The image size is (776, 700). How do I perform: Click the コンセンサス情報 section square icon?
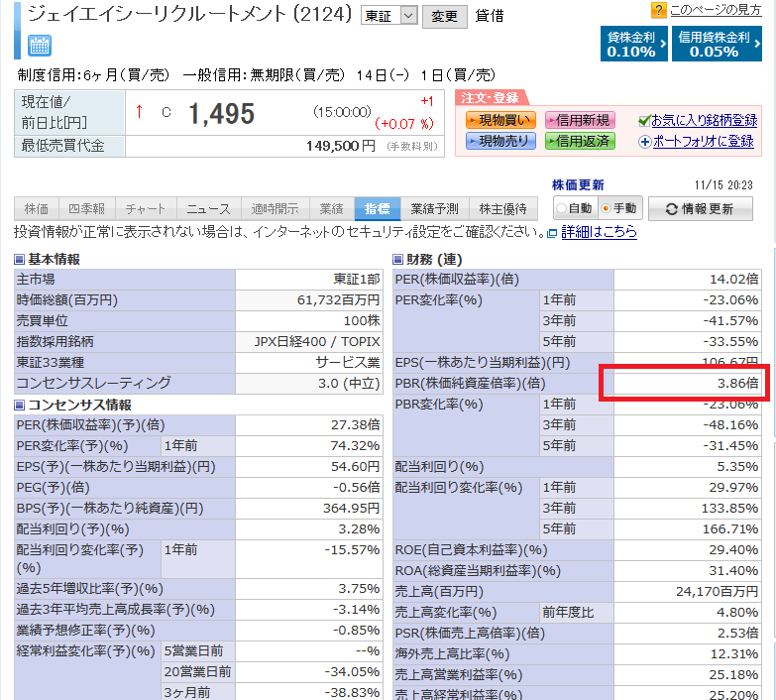click(x=19, y=405)
